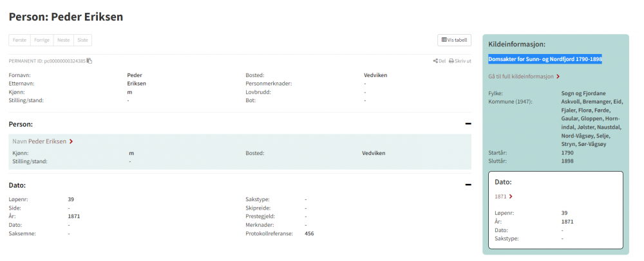Click the Skriv ut print link text
The width and height of the screenshot is (644, 261).
pos(463,61)
